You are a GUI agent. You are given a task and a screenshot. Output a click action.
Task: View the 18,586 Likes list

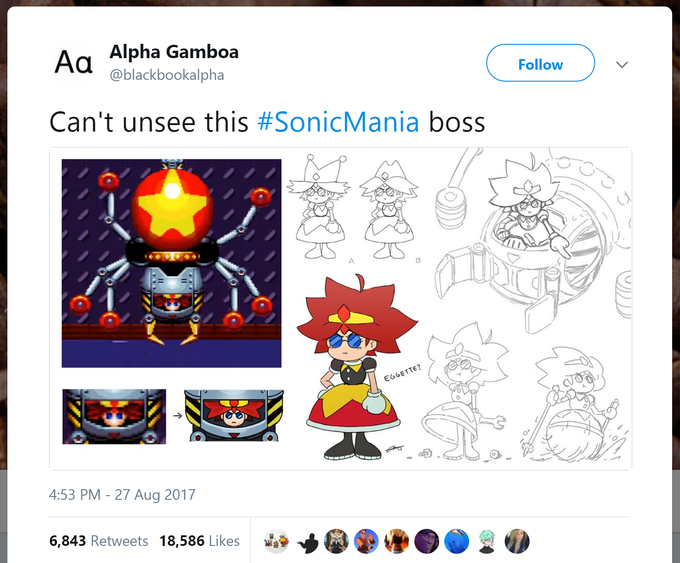[x=199, y=541]
